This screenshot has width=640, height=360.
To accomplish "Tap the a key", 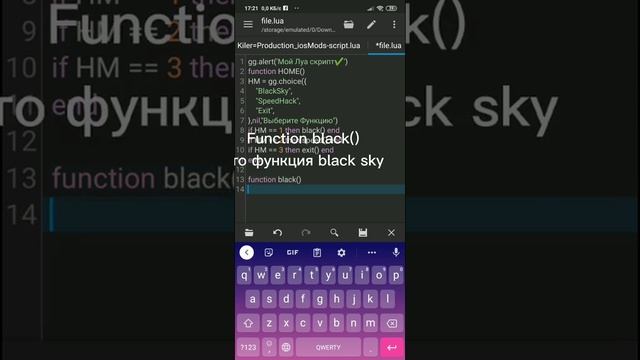I will (253, 299).
